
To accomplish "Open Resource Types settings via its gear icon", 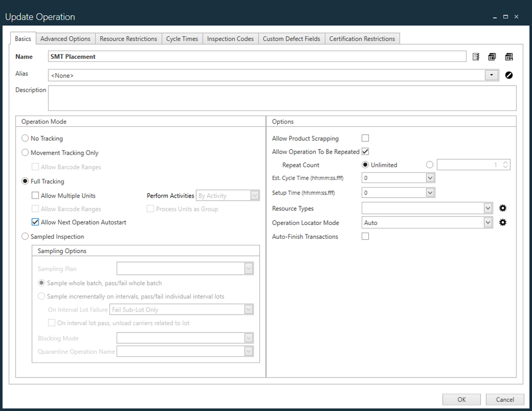I will pyautogui.click(x=503, y=208).
